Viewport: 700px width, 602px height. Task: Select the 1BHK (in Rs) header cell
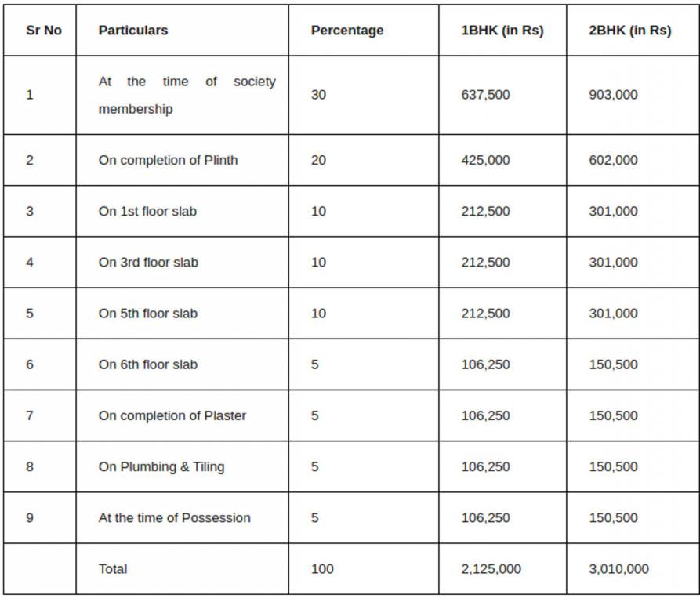click(x=502, y=31)
